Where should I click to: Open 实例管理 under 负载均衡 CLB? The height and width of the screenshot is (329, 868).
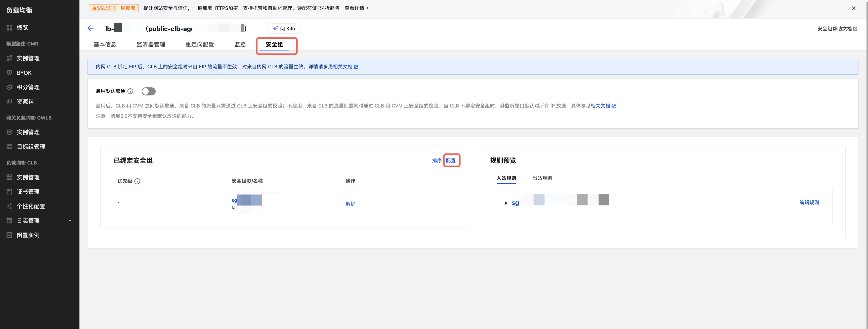pyautogui.click(x=28, y=177)
